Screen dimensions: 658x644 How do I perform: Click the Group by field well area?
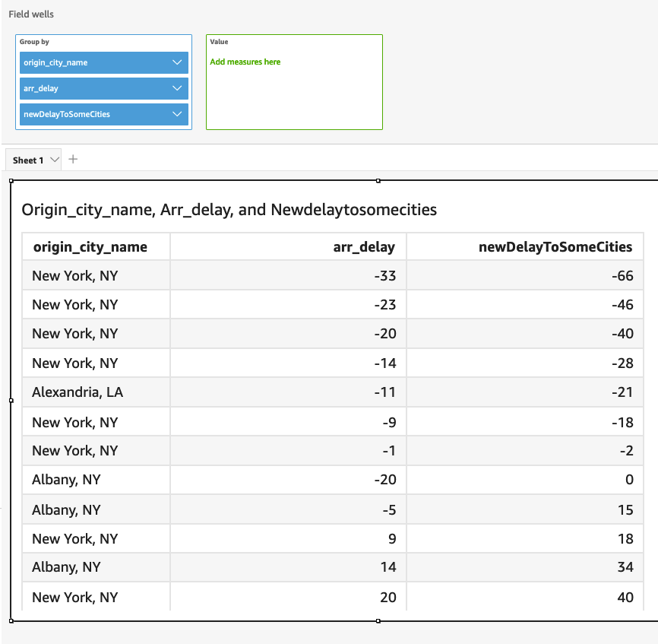click(x=103, y=43)
